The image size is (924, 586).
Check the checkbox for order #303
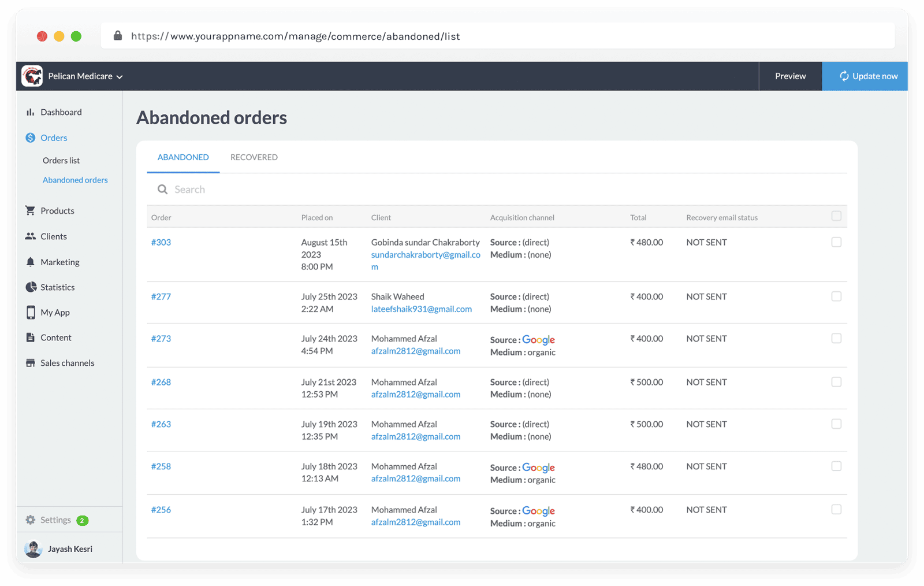[x=836, y=242]
